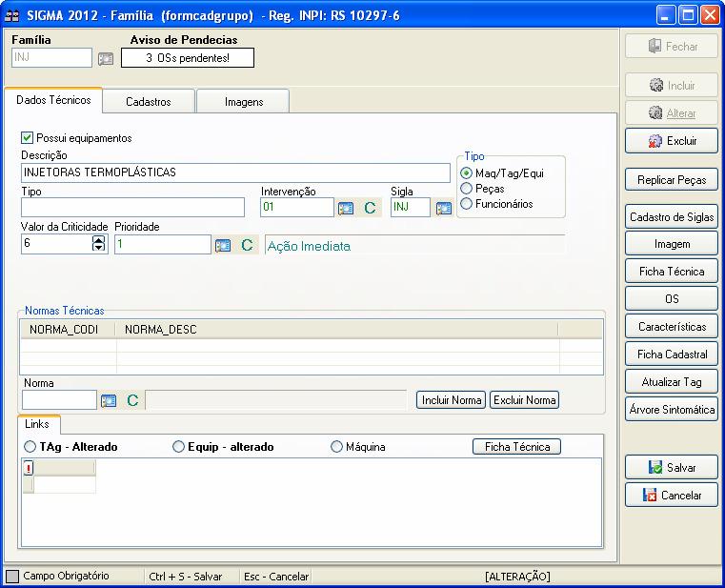Image resolution: width=725 pixels, height=588 pixels.
Task: Open Ficha Técnica from the right sidebar
Action: [672, 272]
